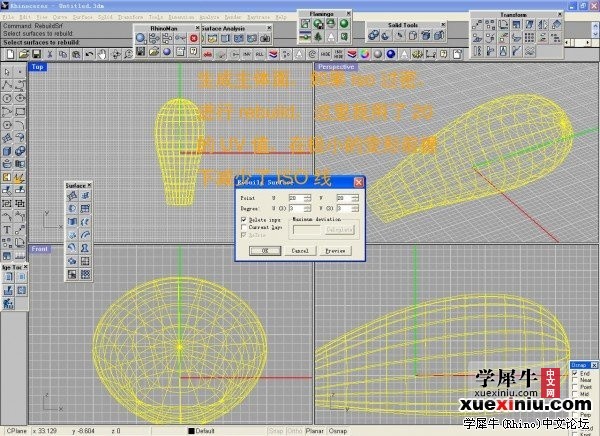Viewport: 600px width, 436px height.
Task: Click the gray Shade sphere icon
Action: click(378, 54)
